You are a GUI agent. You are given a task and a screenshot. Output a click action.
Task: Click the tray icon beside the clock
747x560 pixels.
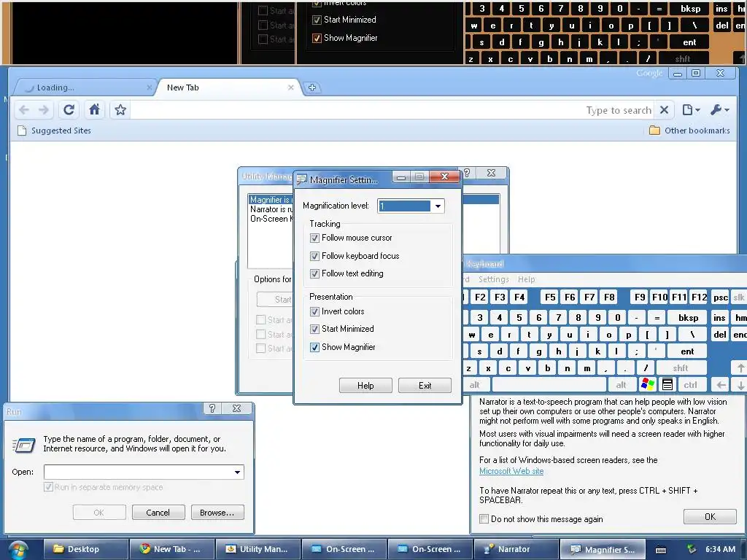tap(692, 549)
